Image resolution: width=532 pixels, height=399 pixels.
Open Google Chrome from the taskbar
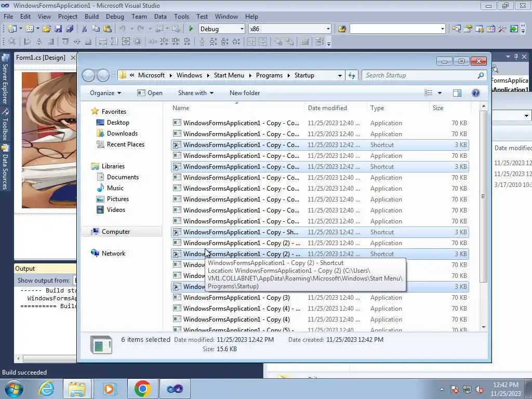click(142, 389)
